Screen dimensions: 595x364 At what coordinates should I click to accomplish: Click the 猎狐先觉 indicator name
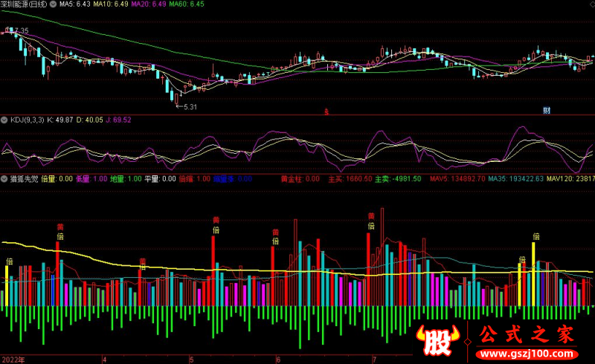click(24, 179)
